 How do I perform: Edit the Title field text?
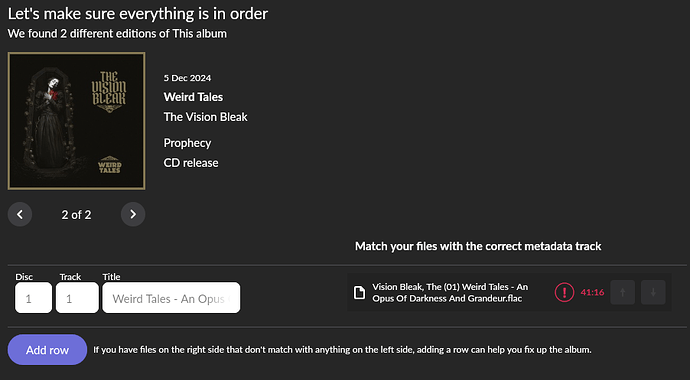(x=171, y=298)
